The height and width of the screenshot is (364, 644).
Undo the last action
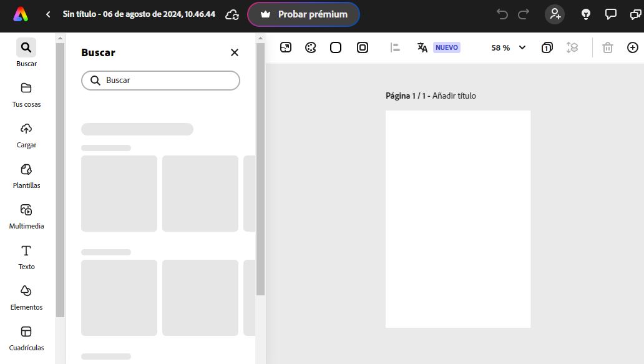(x=502, y=14)
